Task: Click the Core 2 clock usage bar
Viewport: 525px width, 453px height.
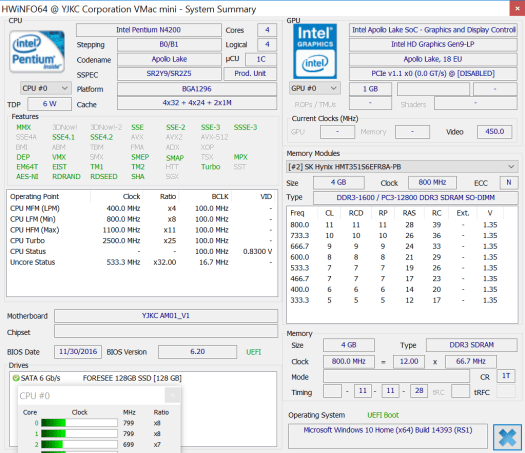Action: (79, 445)
